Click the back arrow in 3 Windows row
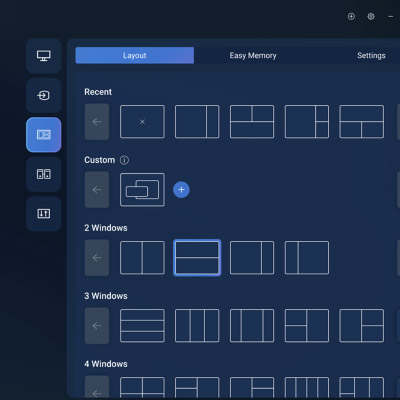Image resolution: width=400 pixels, height=400 pixels. (97, 326)
